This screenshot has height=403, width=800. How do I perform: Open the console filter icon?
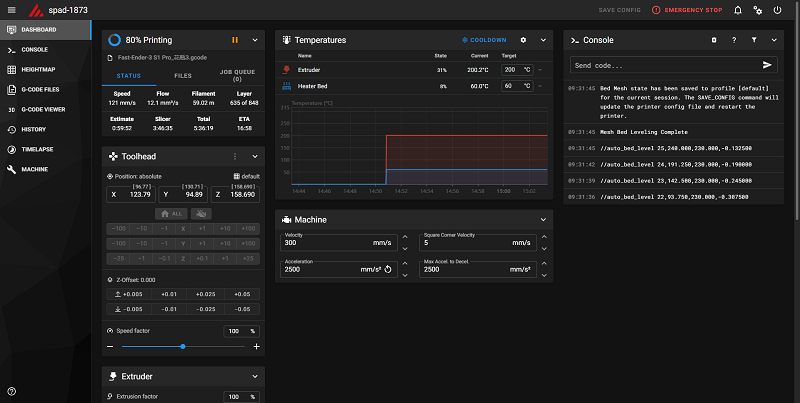coord(754,40)
